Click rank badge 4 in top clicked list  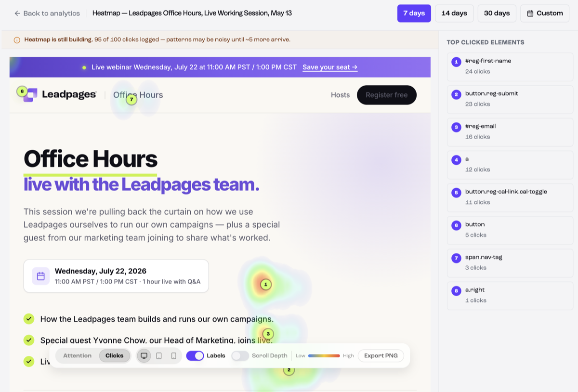tap(456, 160)
